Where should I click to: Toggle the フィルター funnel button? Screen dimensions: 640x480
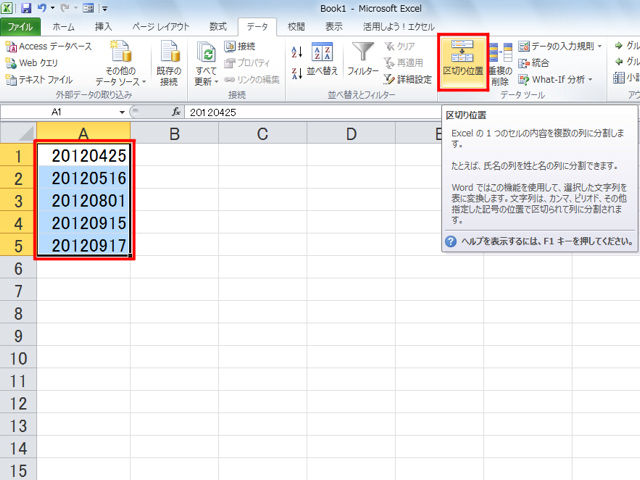pos(363,60)
